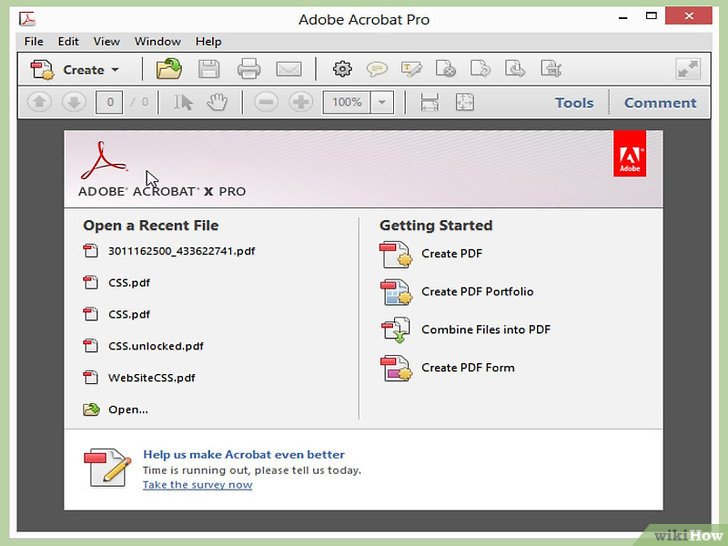Open the gear Preferences icon

click(342, 69)
